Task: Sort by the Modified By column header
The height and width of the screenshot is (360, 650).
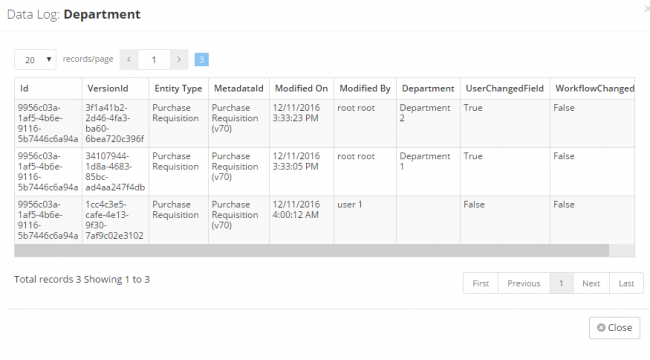Action: point(365,88)
